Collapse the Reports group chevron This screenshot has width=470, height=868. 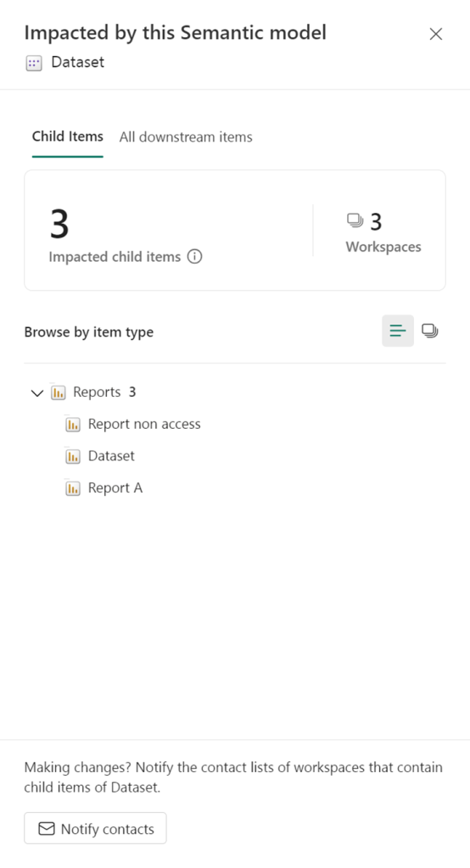pos(37,393)
